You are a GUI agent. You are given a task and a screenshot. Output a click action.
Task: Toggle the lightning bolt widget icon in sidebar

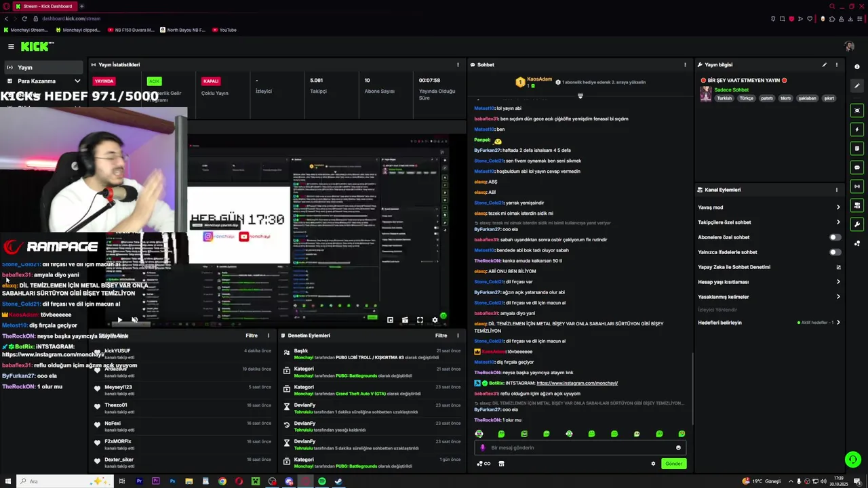click(857, 129)
